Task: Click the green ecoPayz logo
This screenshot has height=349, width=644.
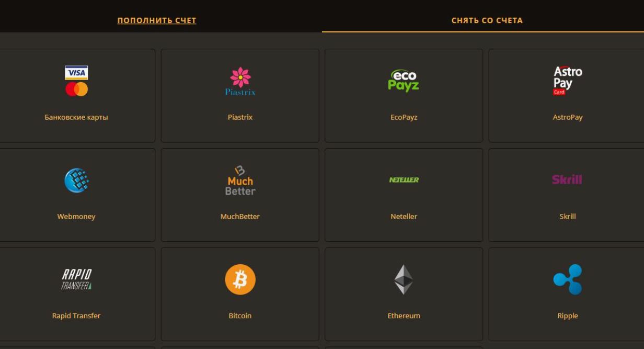Action: click(404, 81)
